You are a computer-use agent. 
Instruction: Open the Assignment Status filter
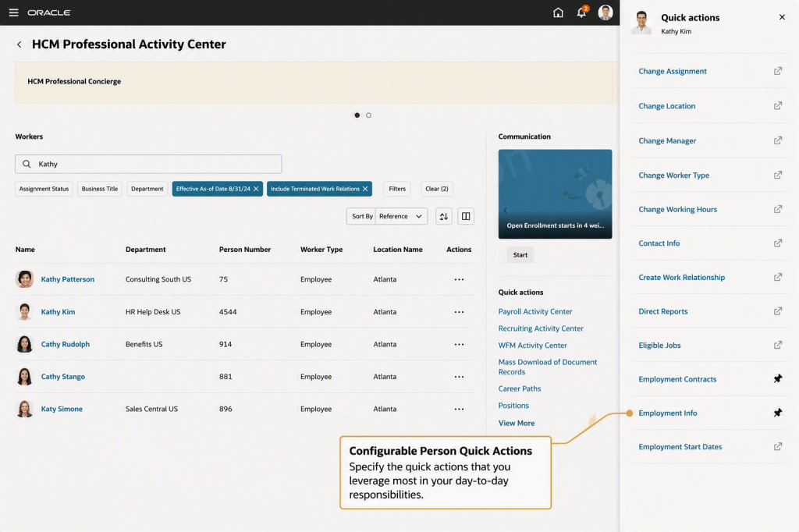[44, 189]
